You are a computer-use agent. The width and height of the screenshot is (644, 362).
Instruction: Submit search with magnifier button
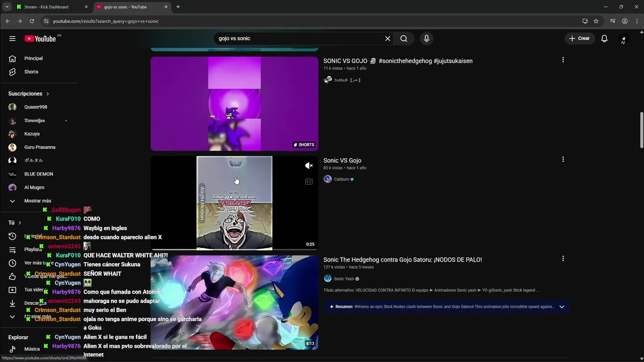404,39
